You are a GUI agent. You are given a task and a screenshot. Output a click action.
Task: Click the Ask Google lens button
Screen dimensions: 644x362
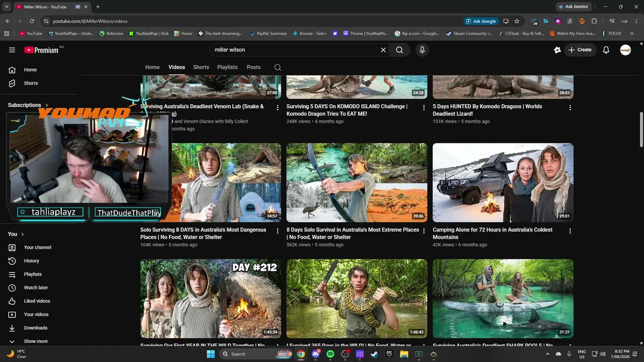(481, 21)
